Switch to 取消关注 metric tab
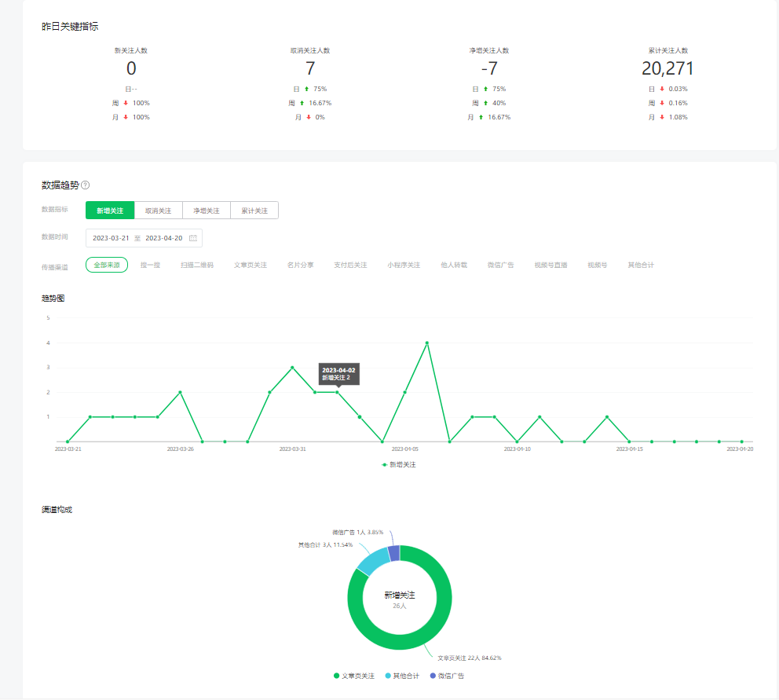This screenshot has height=700, width=779. click(x=159, y=211)
